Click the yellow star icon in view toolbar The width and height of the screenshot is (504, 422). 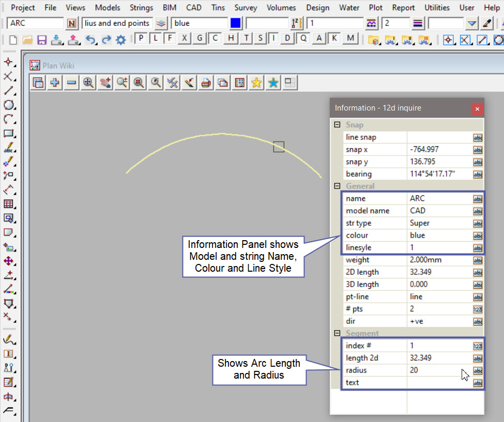256,83
